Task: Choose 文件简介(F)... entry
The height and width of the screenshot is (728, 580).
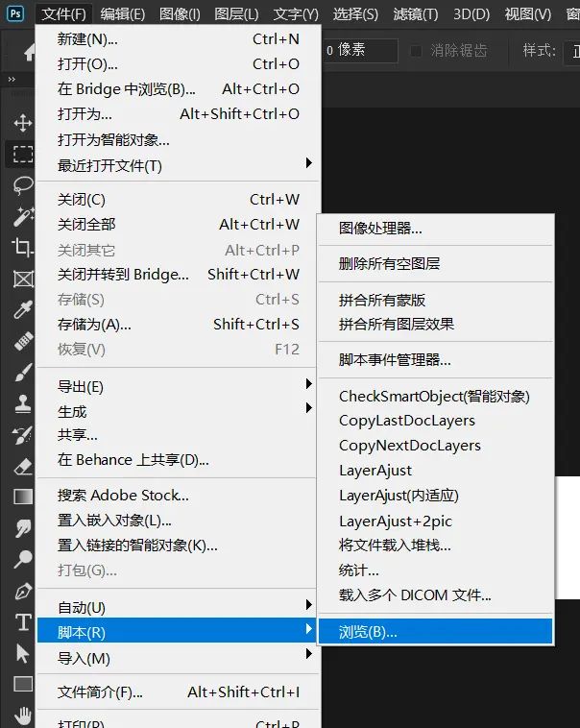Action: click(x=179, y=692)
